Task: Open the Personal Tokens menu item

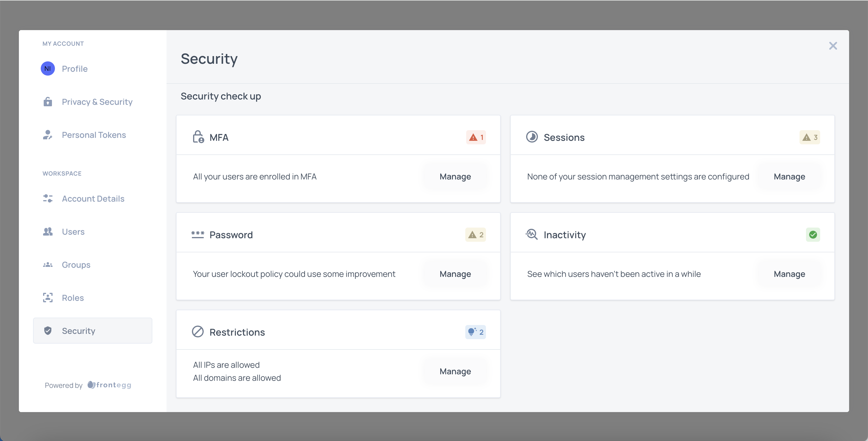Action: (94, 135)
